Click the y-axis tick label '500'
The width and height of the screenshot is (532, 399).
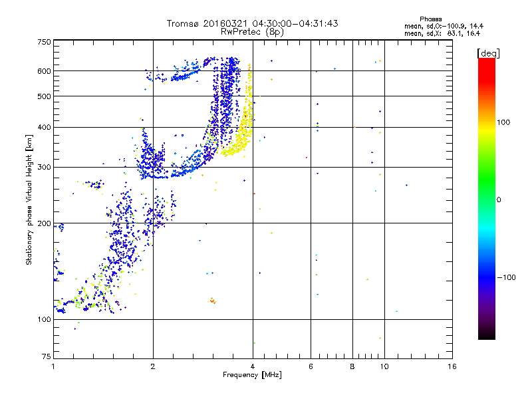(44, 96)
